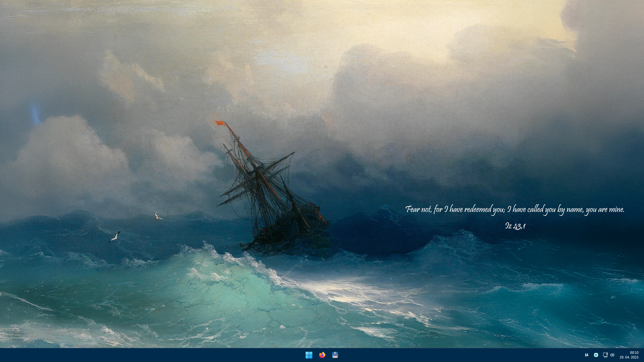Open the clock showing 00:10
Viewport: 644px width, 362px height.
pyautogui.click(x=634, y=352)
